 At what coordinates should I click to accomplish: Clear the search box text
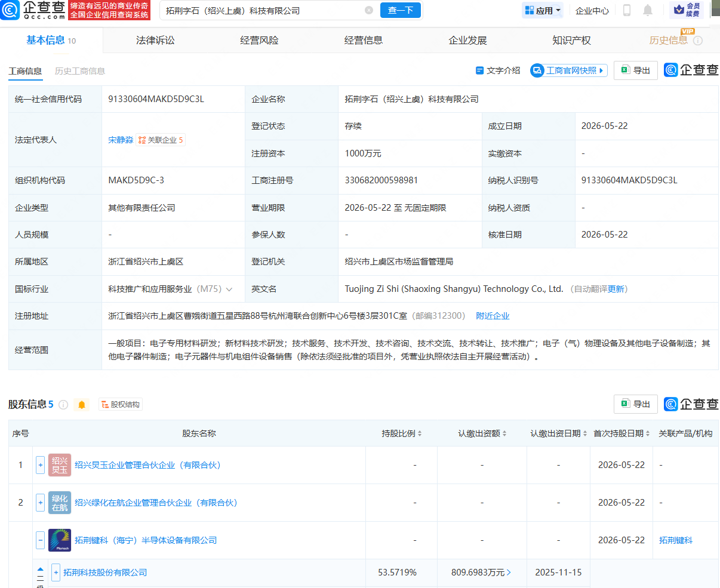pos(369,10)
